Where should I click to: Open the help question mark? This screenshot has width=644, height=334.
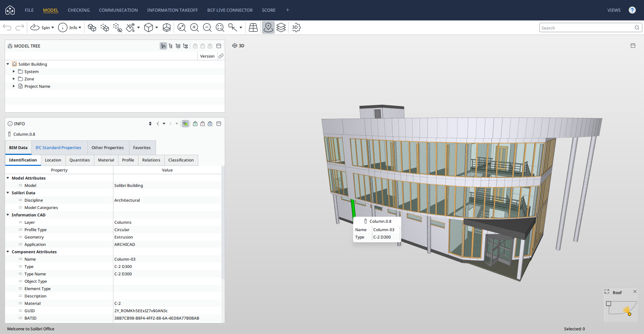632,10
